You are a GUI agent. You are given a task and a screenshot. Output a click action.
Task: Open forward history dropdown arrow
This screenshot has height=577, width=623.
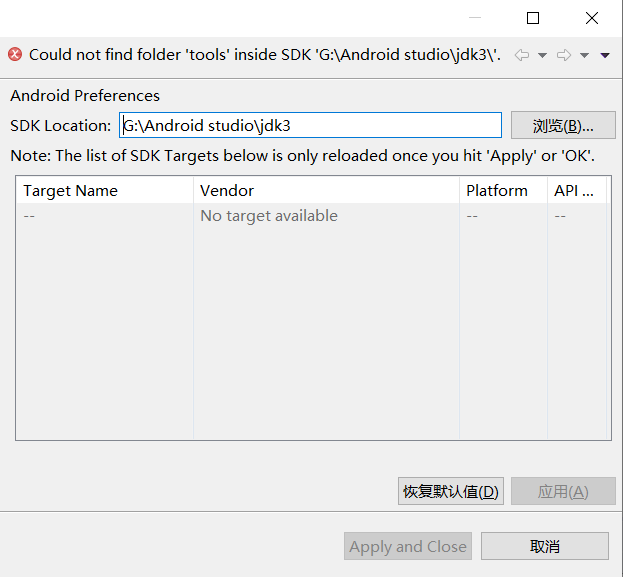(584, 55)
